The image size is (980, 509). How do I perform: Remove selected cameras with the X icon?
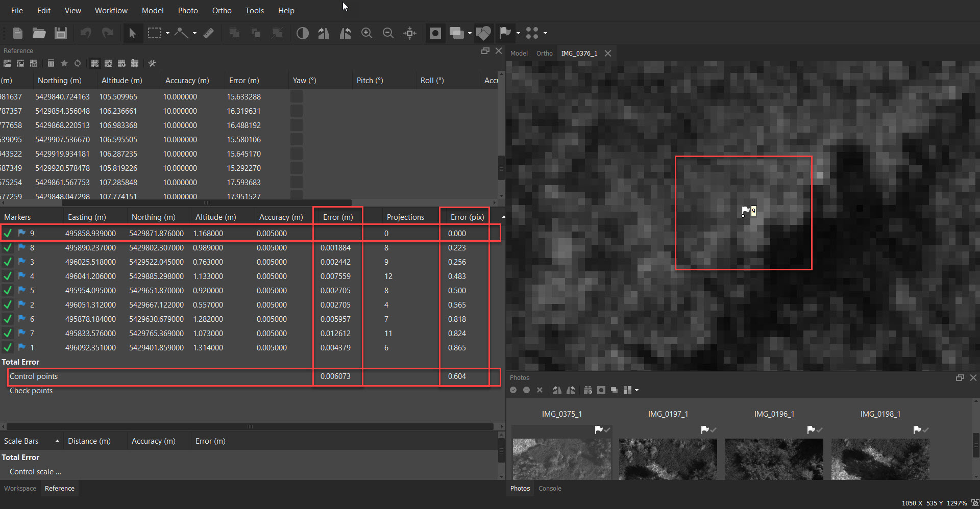click(x=540, y=390)
